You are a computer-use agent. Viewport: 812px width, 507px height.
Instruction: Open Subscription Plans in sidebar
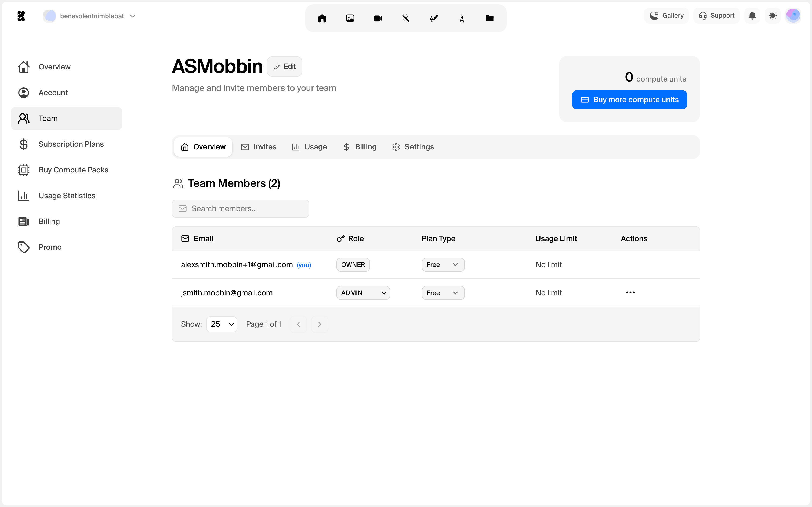pyautogui.click(x=71, y=144)
